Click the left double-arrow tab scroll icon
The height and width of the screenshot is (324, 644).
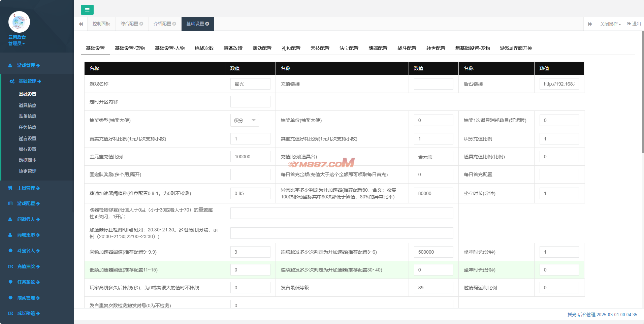coord(81,24)
